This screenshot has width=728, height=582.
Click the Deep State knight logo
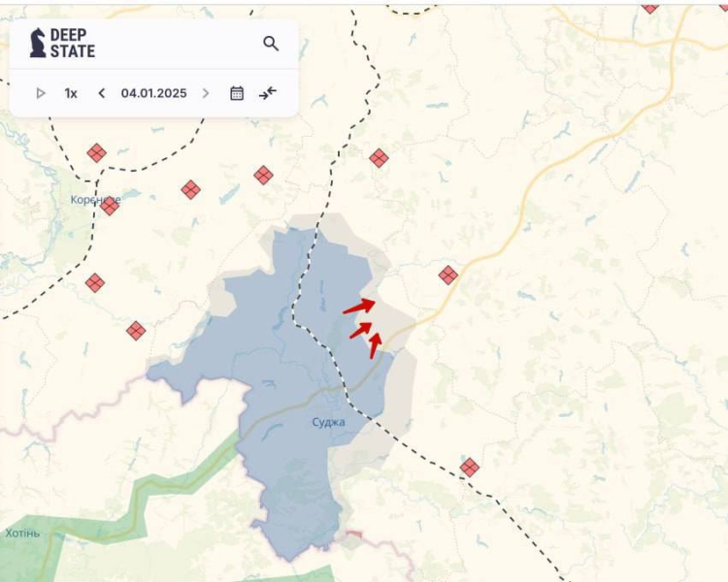click(38, 43)
